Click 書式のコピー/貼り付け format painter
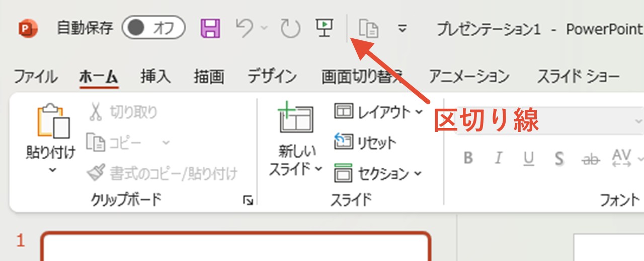The height and width of the screenshot is (261, 644). (162, 174)
